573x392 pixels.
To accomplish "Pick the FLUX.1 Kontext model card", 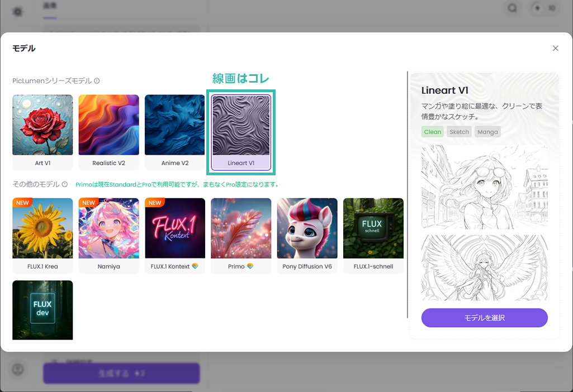I will [x=174, y=236].
